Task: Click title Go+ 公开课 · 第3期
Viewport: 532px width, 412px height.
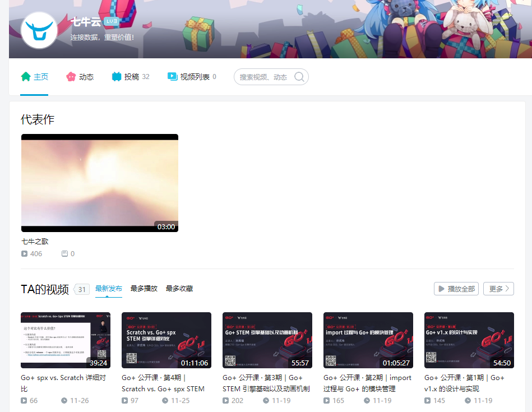Action: (266, 383)
